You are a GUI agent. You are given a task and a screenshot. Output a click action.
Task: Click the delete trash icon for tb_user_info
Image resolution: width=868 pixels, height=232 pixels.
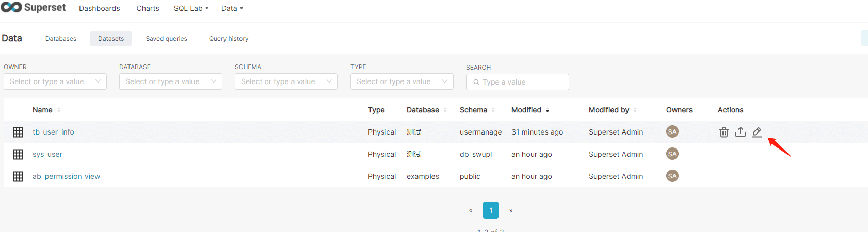724,132
